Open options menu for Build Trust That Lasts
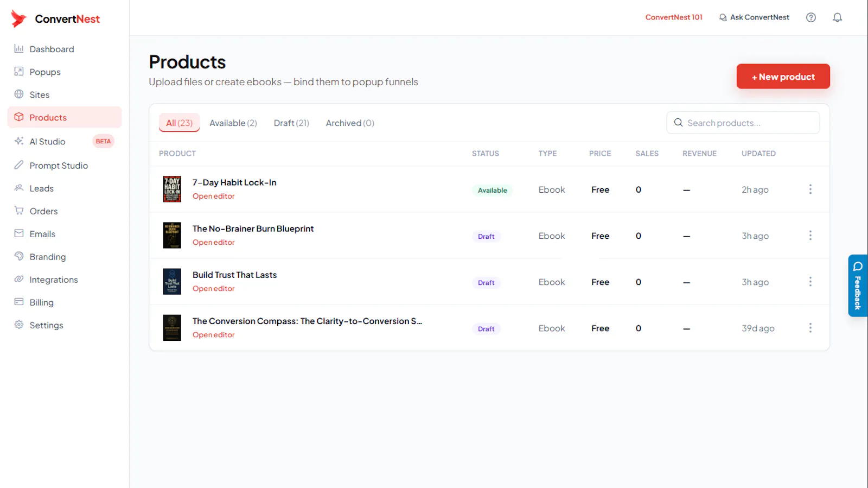The image size is (868, 488). 810,282
